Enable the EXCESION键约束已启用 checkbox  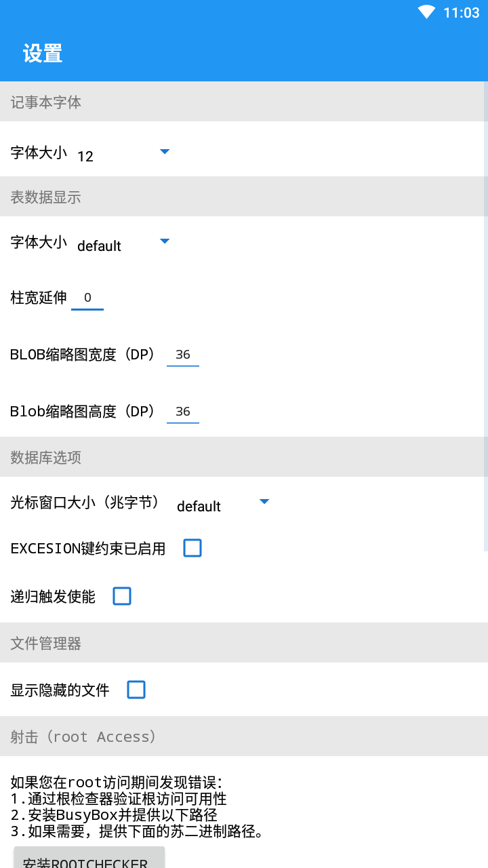(192, 548)
